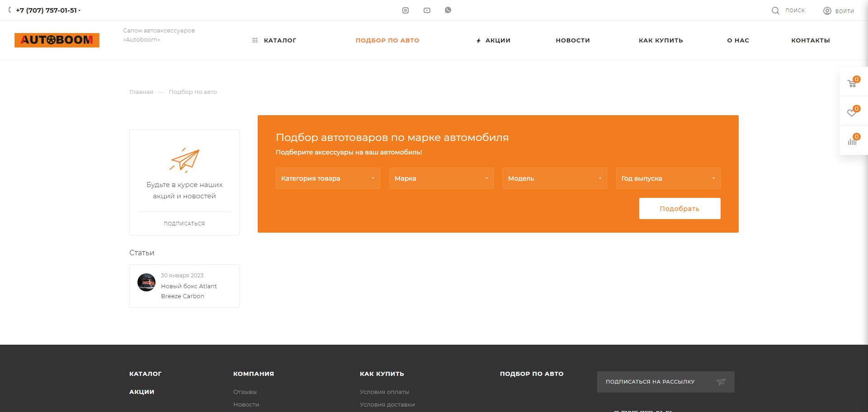Open the Модель dropdown
Viewport: 868px width, 412px height.
(555, 178)
